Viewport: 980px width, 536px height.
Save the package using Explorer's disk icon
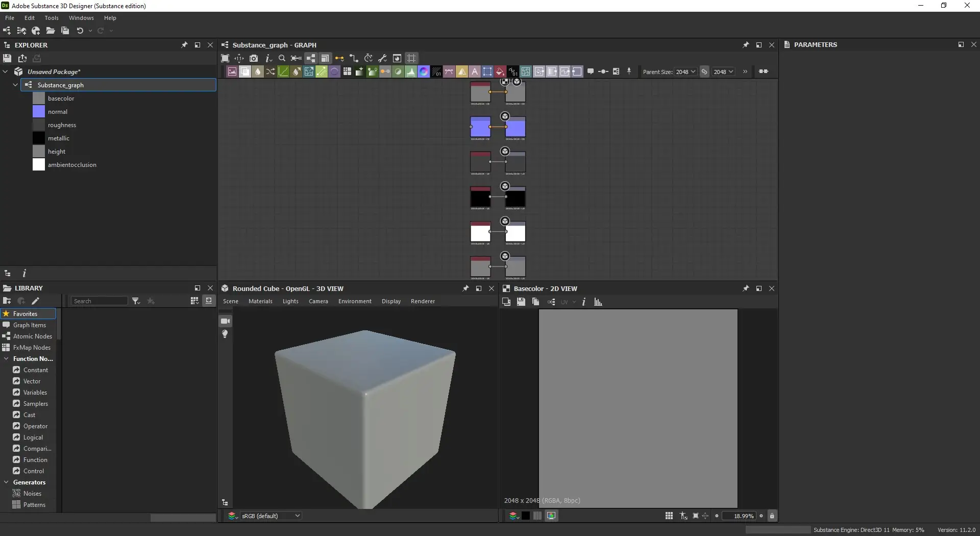pyautogui.click(x=7, y=58)
